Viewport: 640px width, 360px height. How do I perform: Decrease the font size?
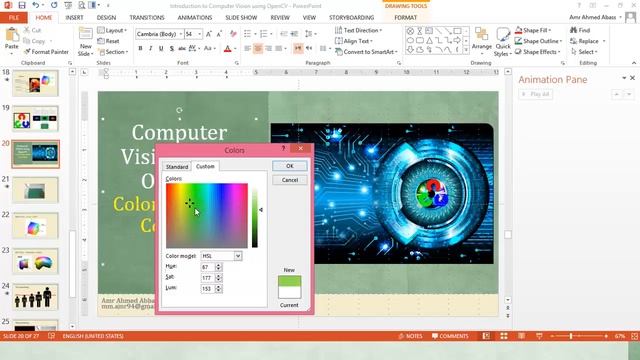coord(220,34)
